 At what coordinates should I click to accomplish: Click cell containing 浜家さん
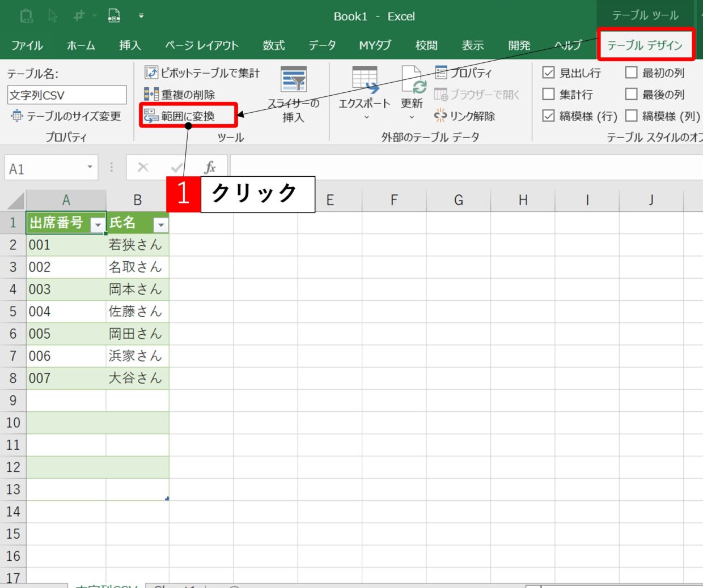click(x=137, y=356)
